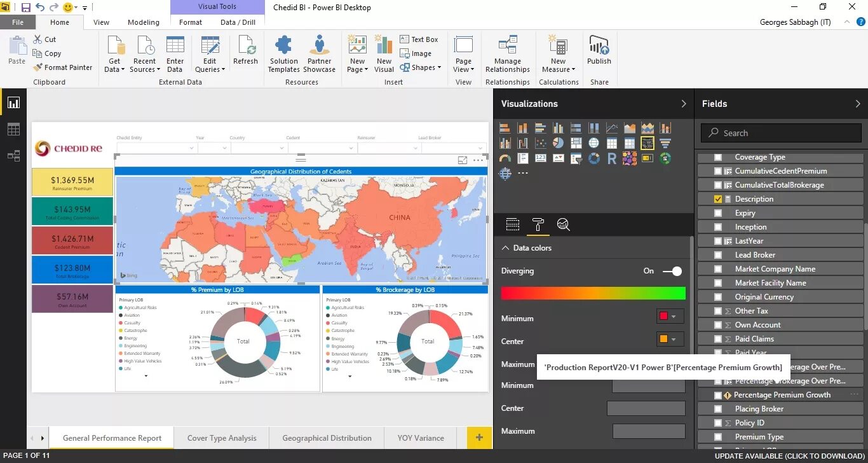Go to the YOY Variance page
This screenshot has width=868, height=463.
421,438
